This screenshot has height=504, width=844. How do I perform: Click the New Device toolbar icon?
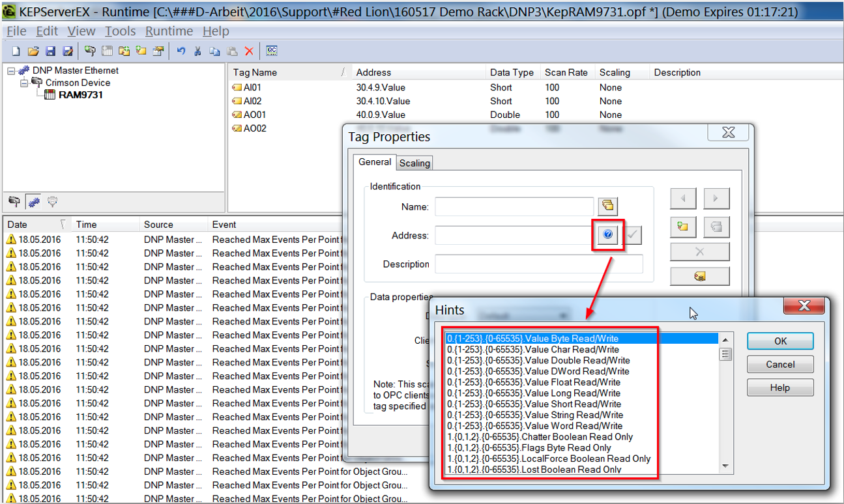coord(107,51)
